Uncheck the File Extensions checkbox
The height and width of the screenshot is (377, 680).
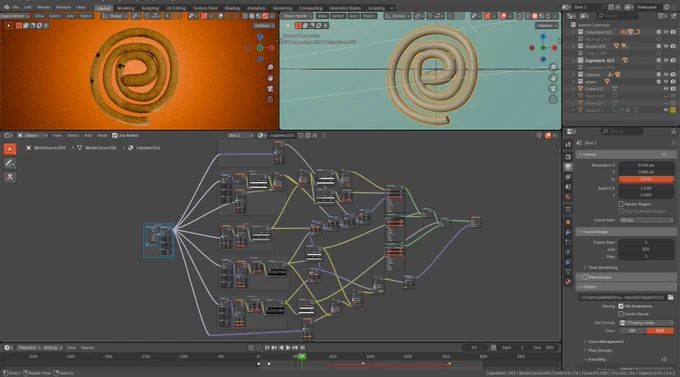tap(621, 306)
